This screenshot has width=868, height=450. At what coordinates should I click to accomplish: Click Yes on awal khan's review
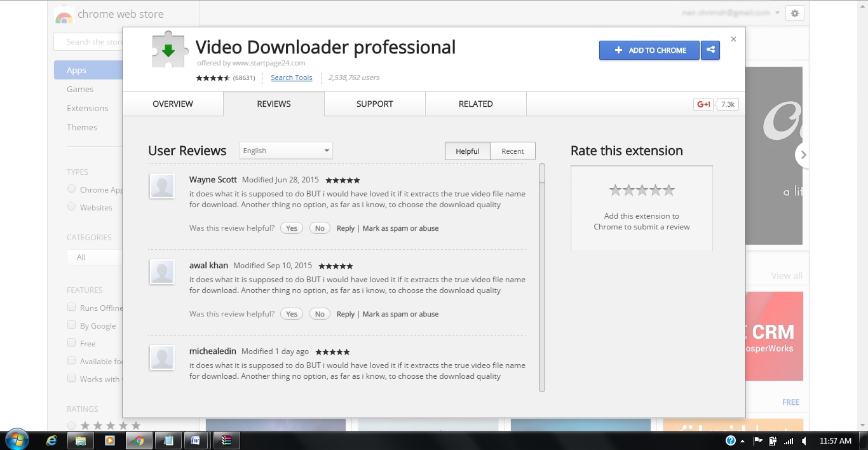click(x=292, y=314)
